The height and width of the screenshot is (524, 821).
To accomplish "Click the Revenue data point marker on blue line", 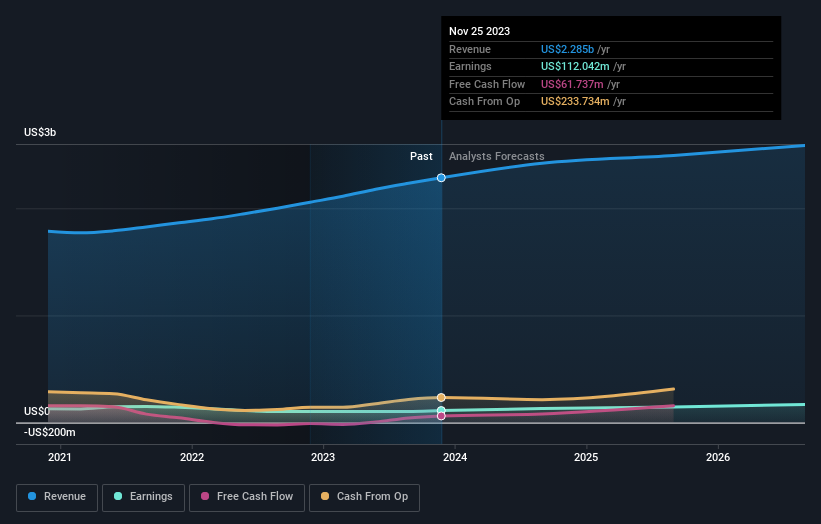I will pyautogui.click(x=441, y=178).
